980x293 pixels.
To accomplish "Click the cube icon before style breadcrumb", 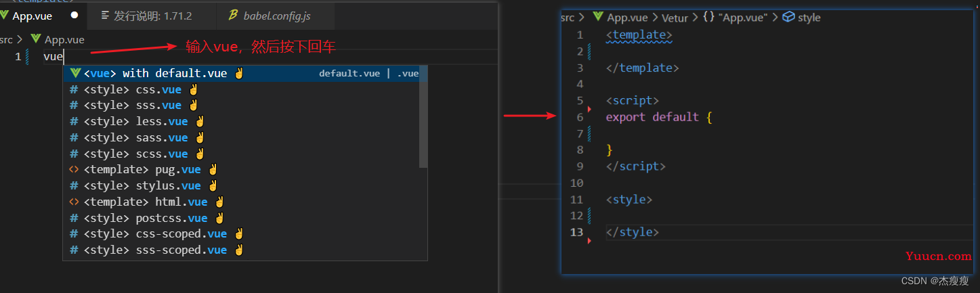I will 788,18.
